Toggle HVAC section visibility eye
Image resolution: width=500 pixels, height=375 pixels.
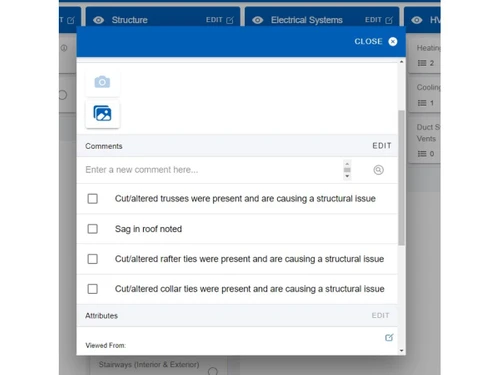(x=417, y=20)
